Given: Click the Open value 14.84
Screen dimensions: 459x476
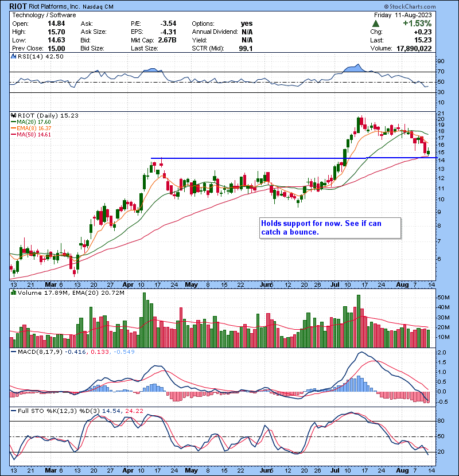Looking at the screenshot, I should [x=56, y=24].
